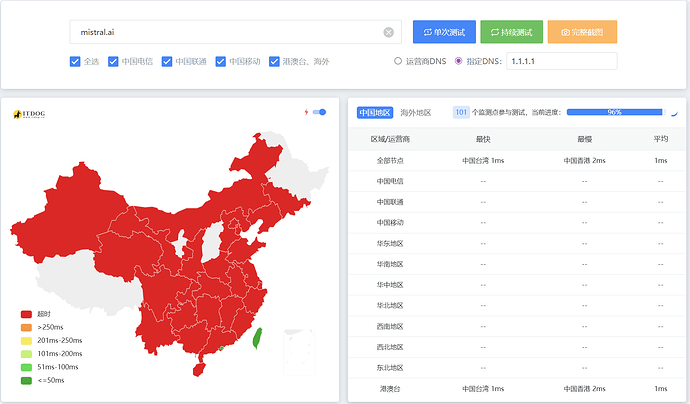Click the 区域/运营商 column header
The height and width of the screenshot is (404, 690).
click(x=390, y=139)
